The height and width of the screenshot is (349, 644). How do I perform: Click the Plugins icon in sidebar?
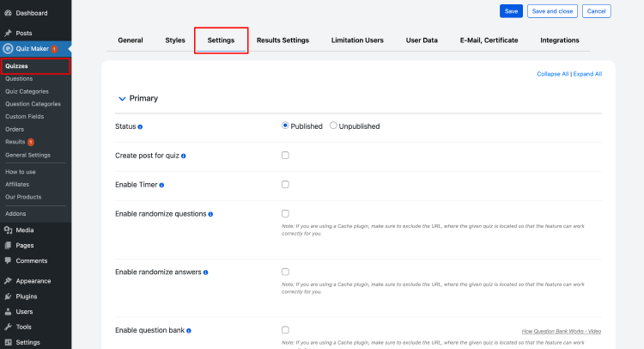point(8,297)
